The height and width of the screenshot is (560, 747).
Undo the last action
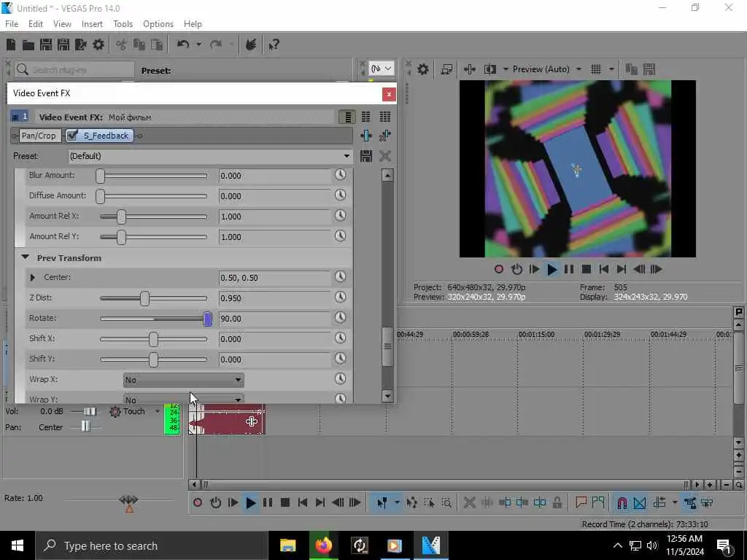[183, 44]
